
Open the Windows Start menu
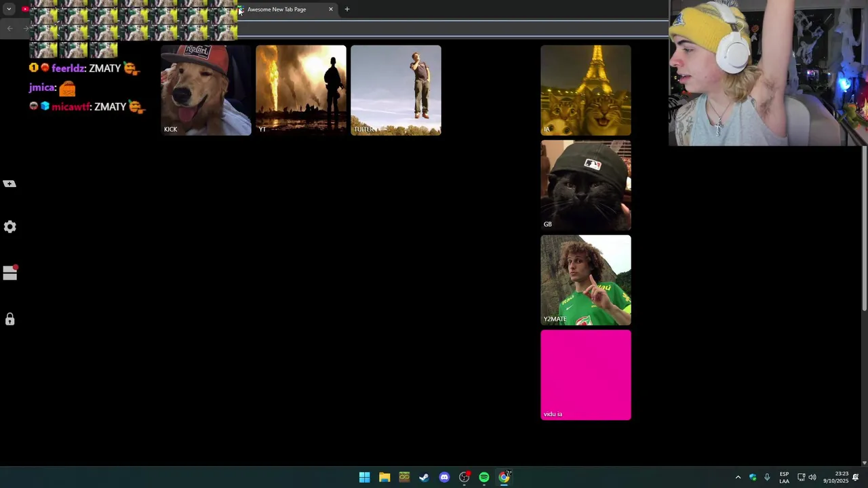(364, 477)
